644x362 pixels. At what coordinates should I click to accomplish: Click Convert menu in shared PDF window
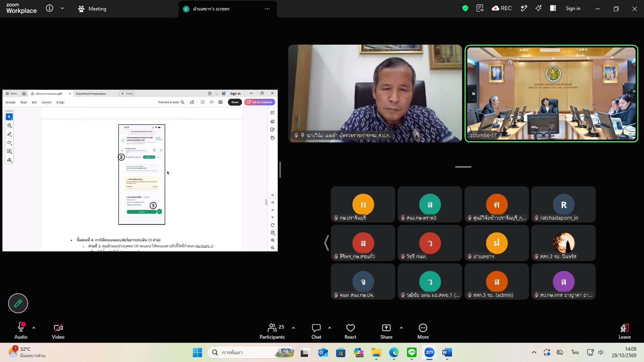pos(47,102)
